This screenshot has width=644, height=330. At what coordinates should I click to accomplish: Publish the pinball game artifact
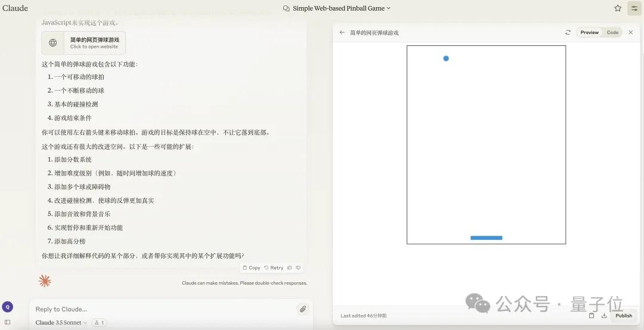click(x=624, y=316)
